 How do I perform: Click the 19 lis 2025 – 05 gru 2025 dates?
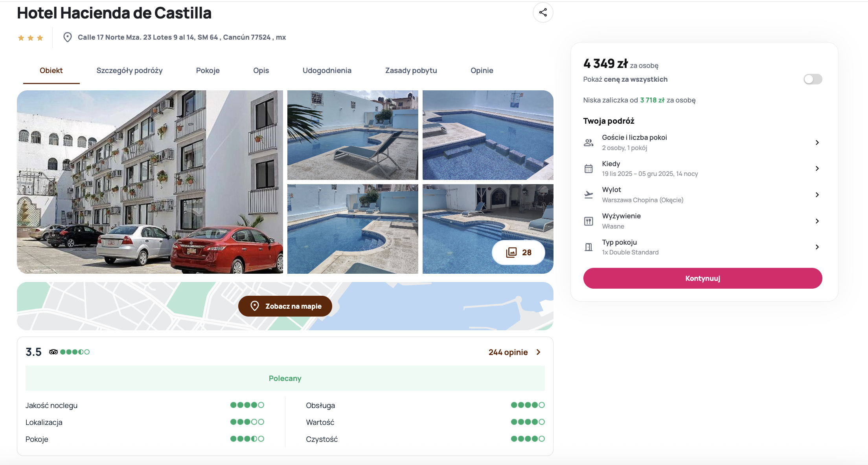650,174
